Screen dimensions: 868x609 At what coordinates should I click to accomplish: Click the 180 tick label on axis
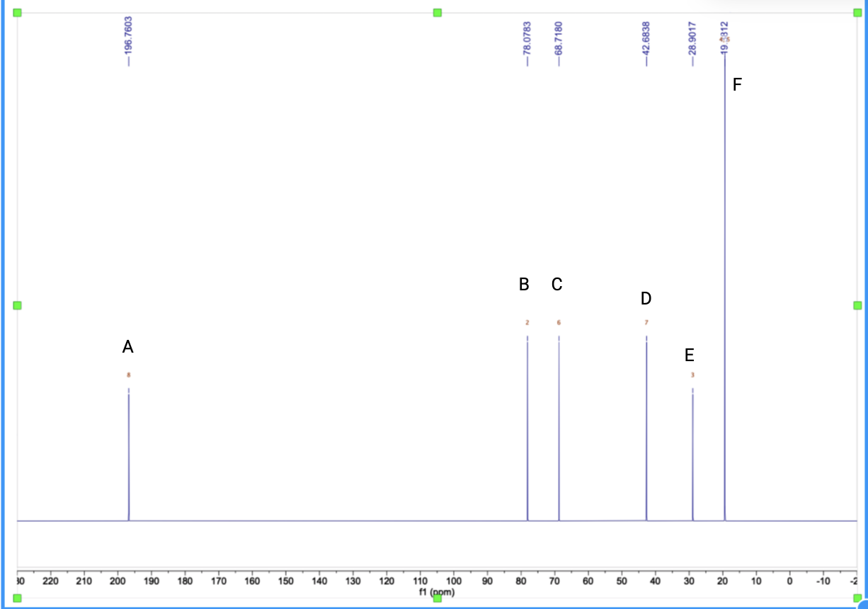pos(185,582)
